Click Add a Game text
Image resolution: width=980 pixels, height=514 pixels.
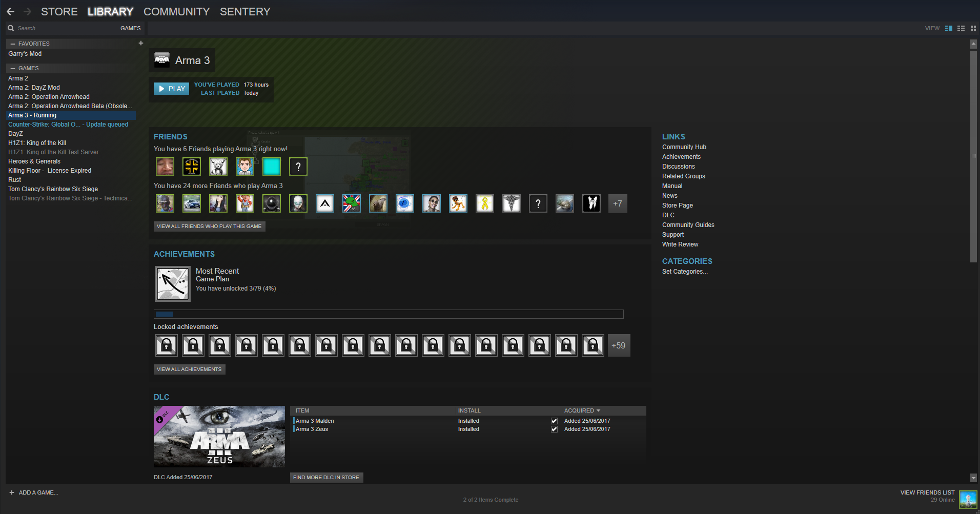click(38, 492)
